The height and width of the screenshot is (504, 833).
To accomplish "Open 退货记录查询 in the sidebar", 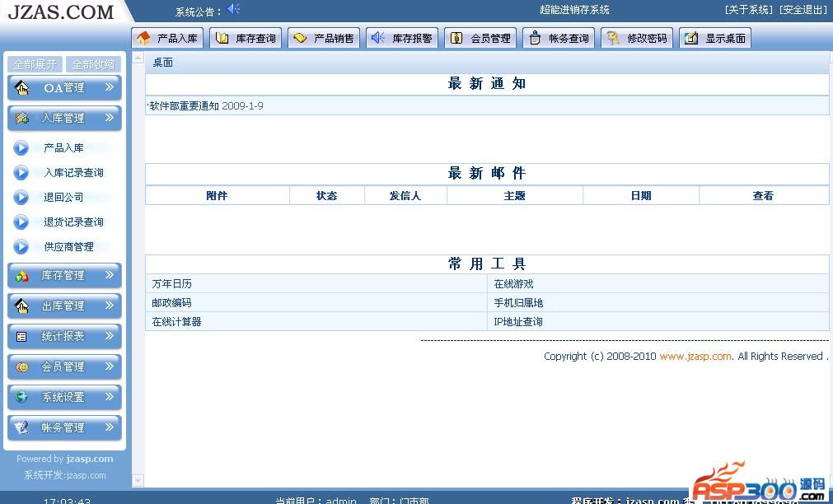I will click(x=74, y=222).
